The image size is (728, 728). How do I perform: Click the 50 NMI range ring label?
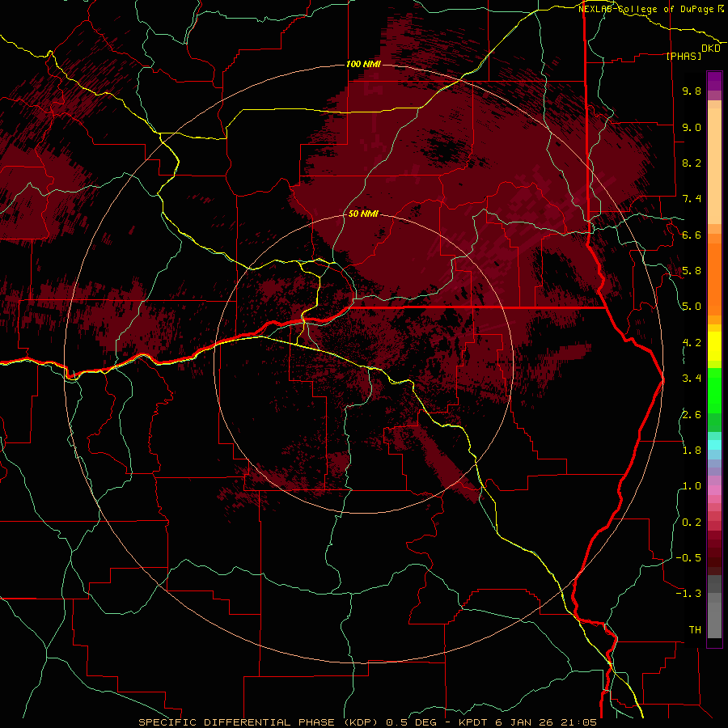point(363,214)
